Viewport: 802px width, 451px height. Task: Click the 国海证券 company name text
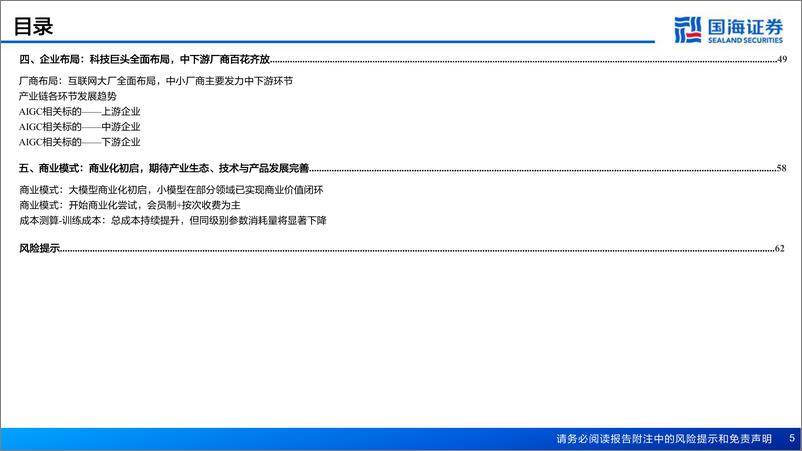tap(745, 27)
